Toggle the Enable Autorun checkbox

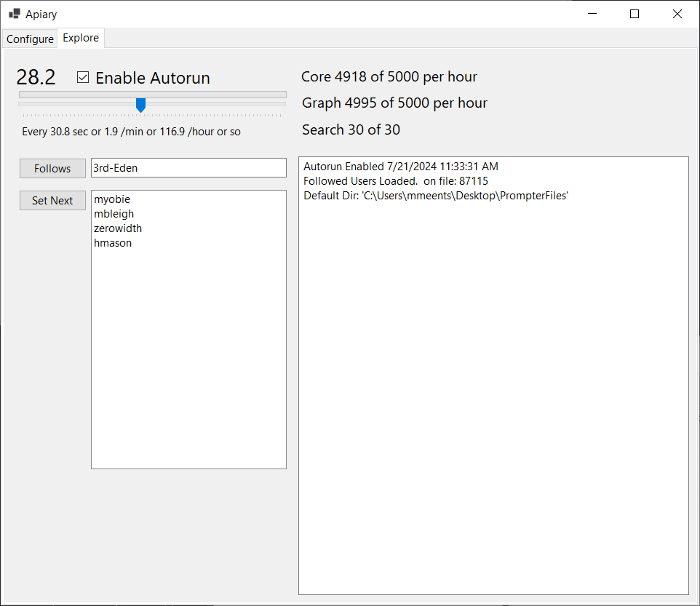[83, 76]
